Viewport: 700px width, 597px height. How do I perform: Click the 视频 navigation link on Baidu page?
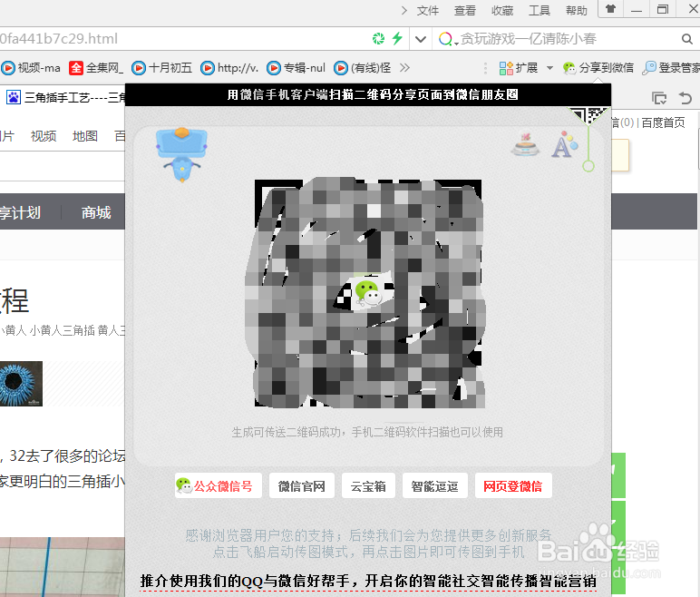44,136
